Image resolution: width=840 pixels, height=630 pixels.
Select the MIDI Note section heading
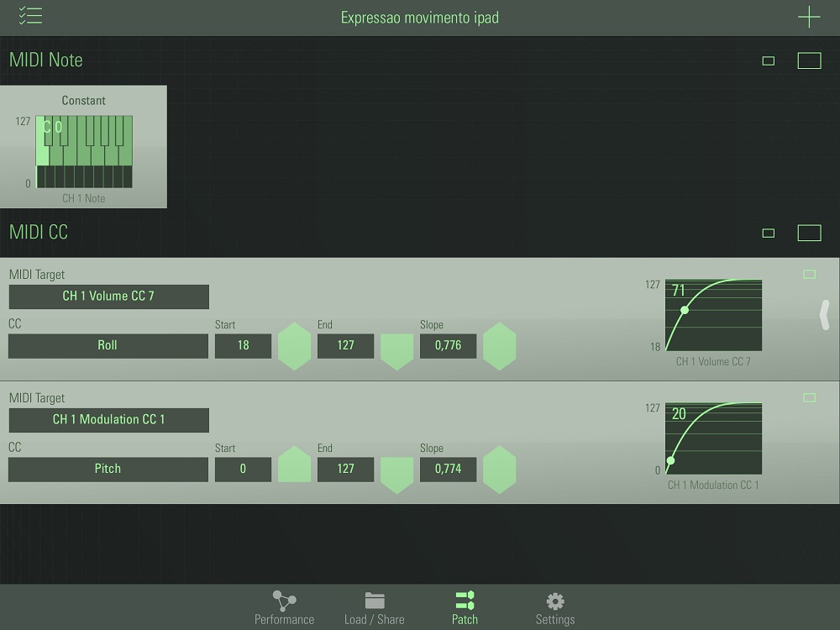(x=46, y=60)
